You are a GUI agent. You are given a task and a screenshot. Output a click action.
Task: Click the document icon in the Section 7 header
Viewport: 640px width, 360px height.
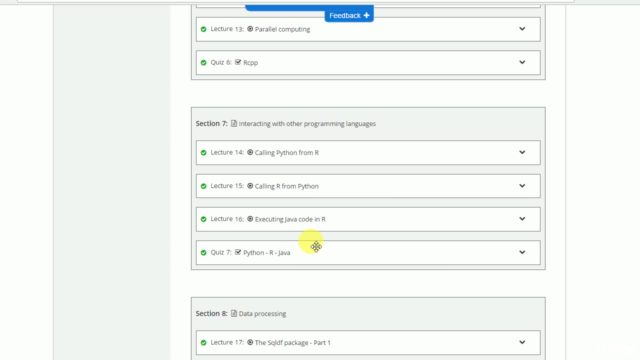(234, 123)
